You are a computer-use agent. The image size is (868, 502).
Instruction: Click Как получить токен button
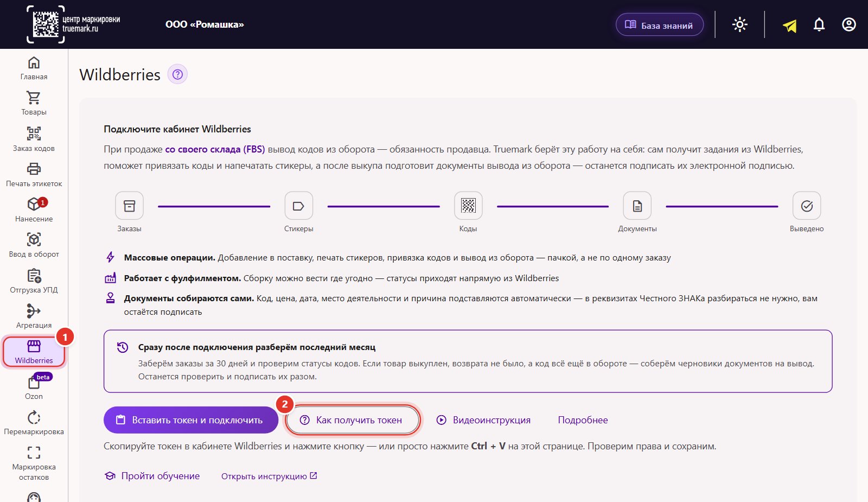(353, 420)
